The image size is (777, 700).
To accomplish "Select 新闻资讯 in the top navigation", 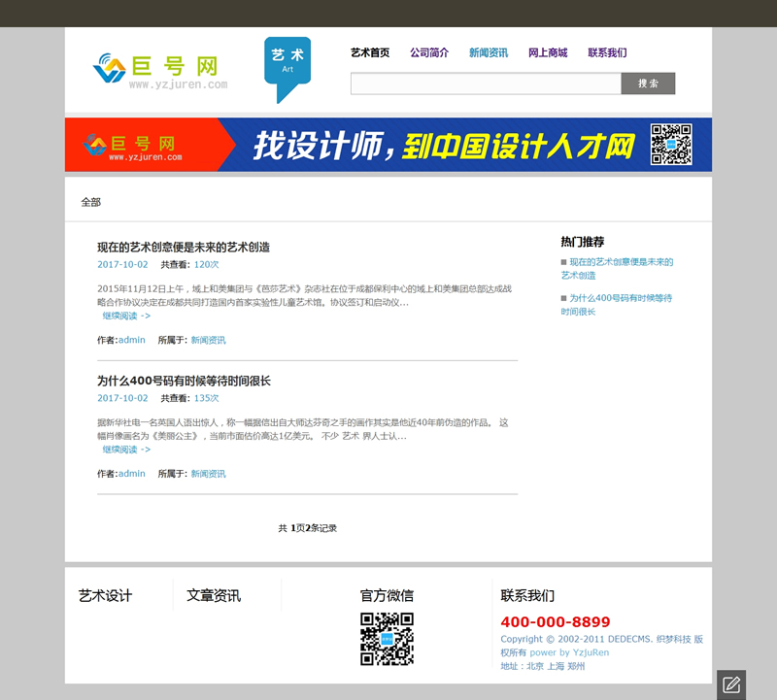I will (489, 52).
